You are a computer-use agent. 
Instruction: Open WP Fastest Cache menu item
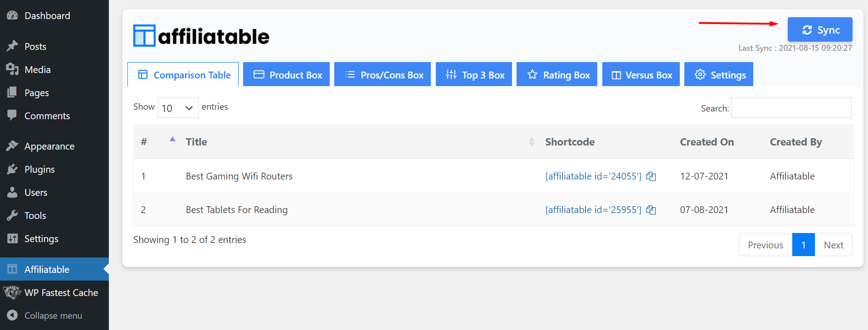click(x=61, y=292)
